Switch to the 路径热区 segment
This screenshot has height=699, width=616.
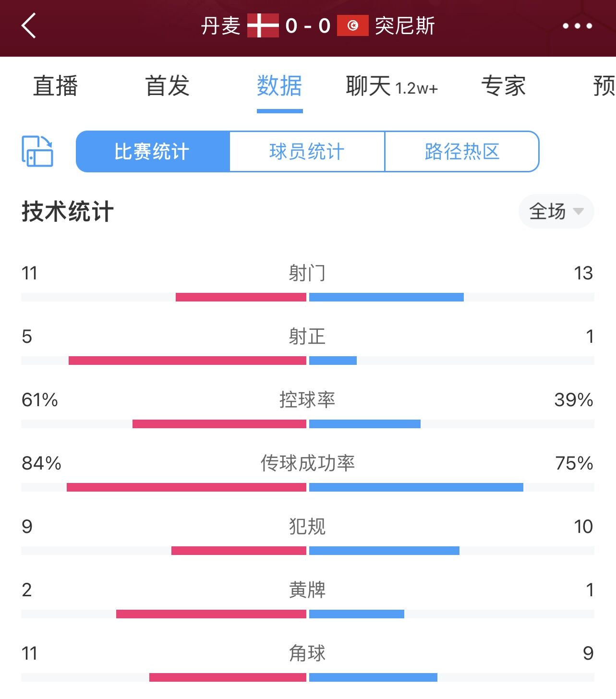[462, 151]
